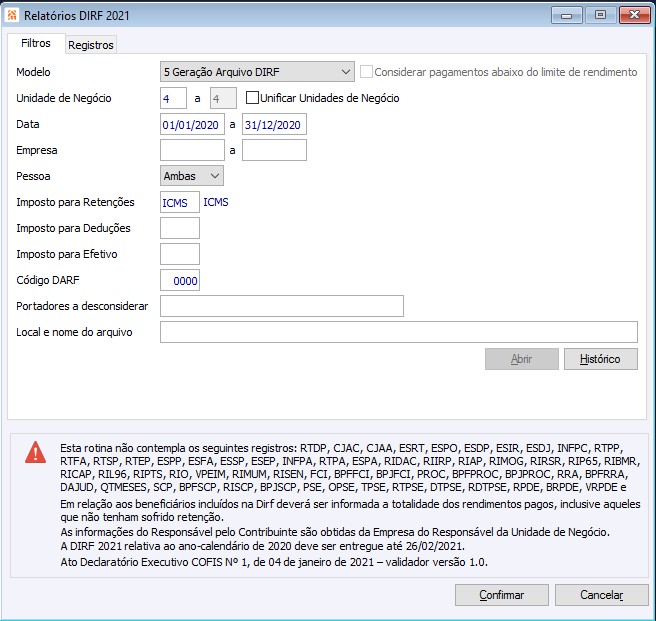Click the Data label
Screen dimensions: 656x621
[28, 124]
